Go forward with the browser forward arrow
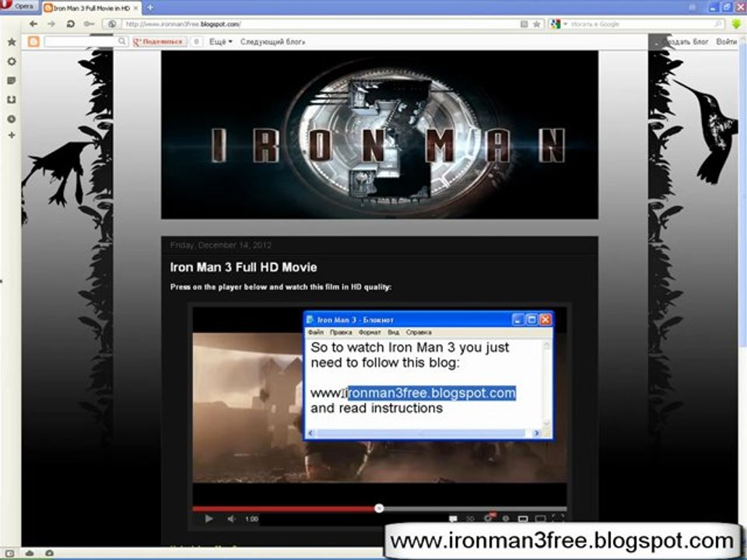 [x=51, y=24]
